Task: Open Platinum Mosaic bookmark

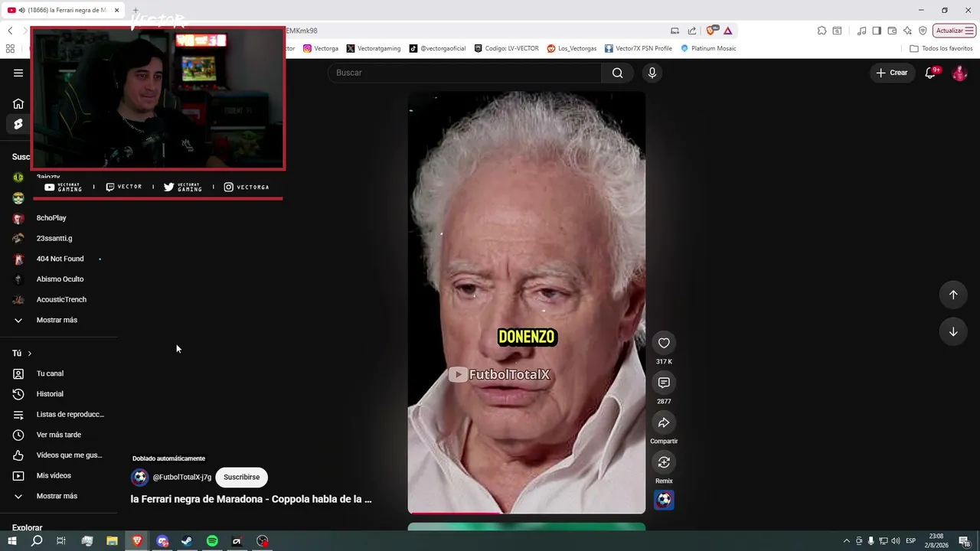Action: coord(708,48)
